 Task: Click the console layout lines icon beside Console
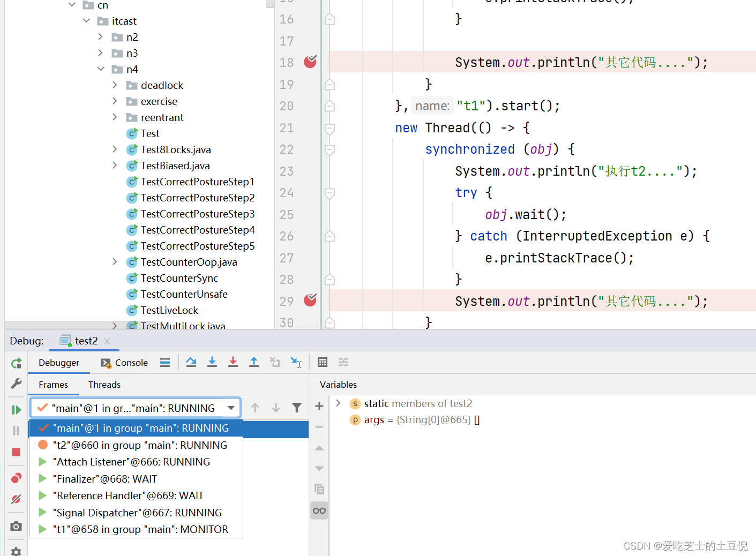click(165, 363)
